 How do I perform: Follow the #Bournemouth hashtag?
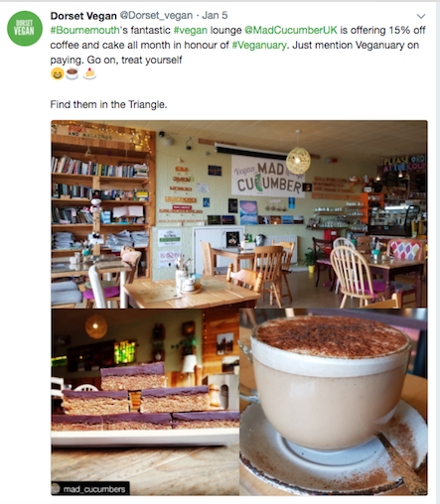[x=84, y=30]
